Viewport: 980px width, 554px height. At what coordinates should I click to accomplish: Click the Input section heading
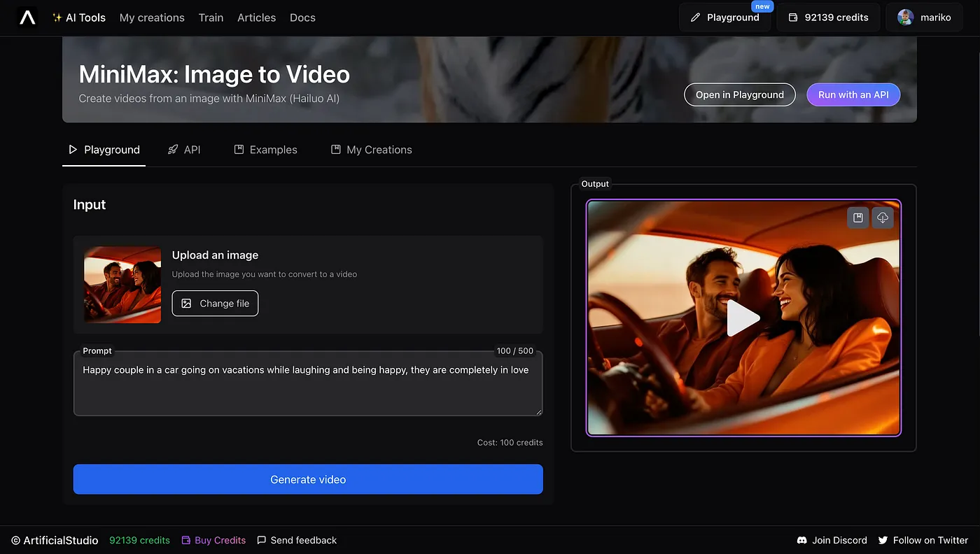pyautogui.click(x=90, y=204)
